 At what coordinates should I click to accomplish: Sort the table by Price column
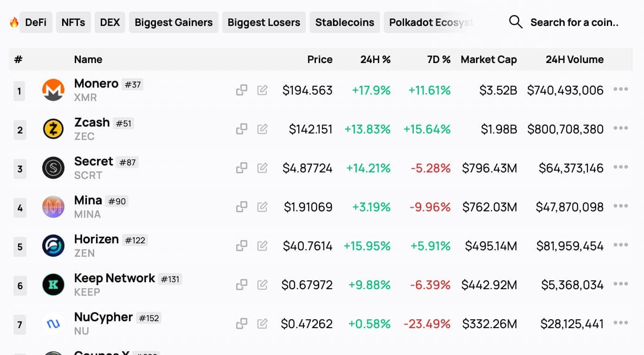pyautogui.click(x=320, y=59)
